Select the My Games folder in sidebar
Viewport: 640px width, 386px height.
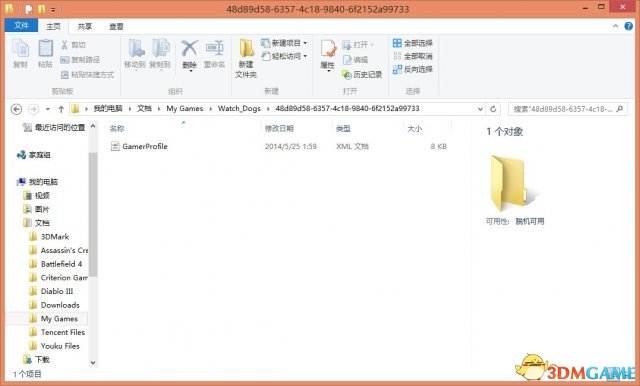54,319
